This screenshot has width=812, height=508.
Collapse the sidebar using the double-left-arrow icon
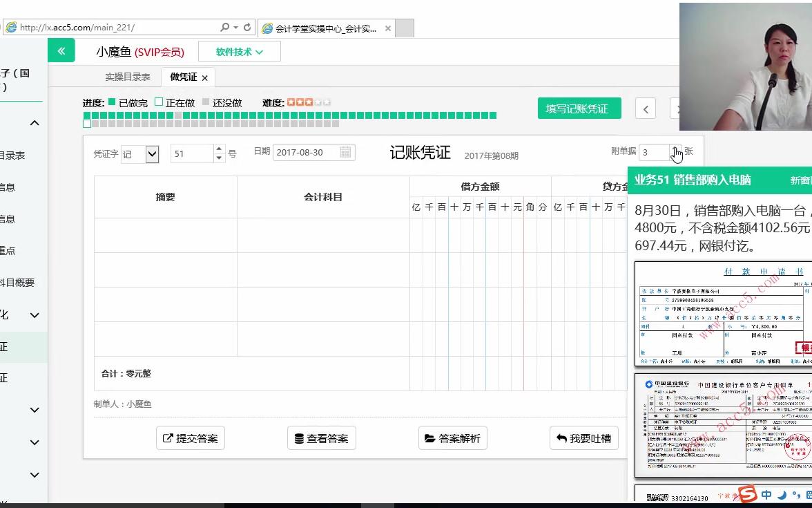point(61,50)
